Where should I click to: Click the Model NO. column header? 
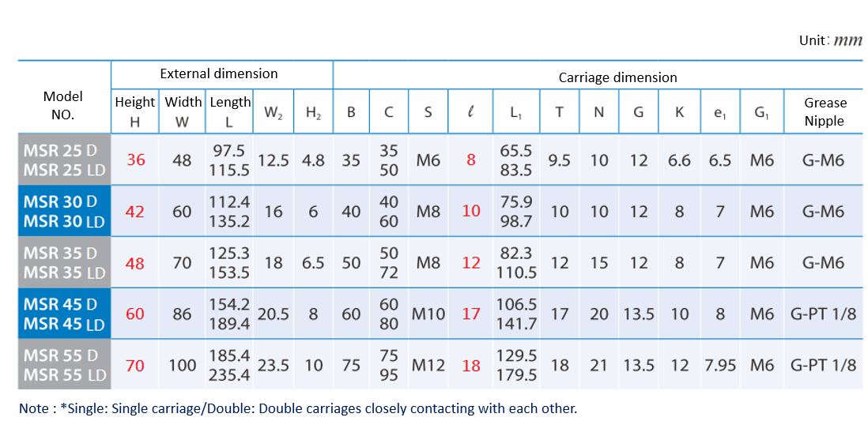pos(63,105)
